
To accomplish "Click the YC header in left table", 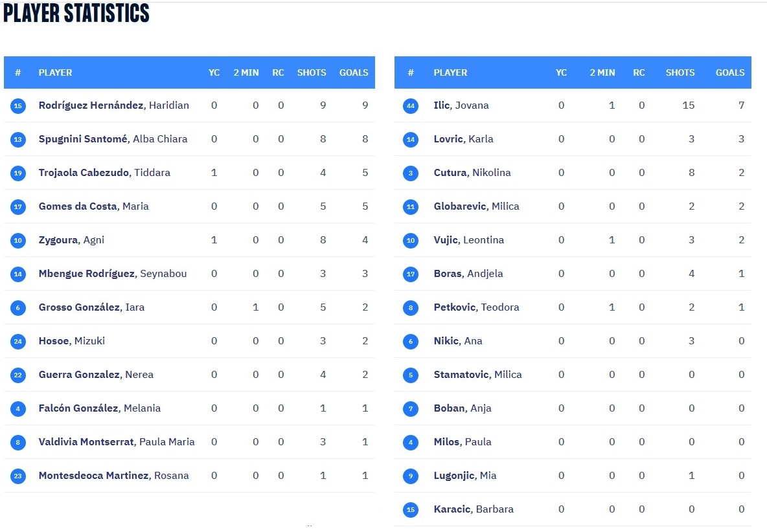I will pos(214,72).
